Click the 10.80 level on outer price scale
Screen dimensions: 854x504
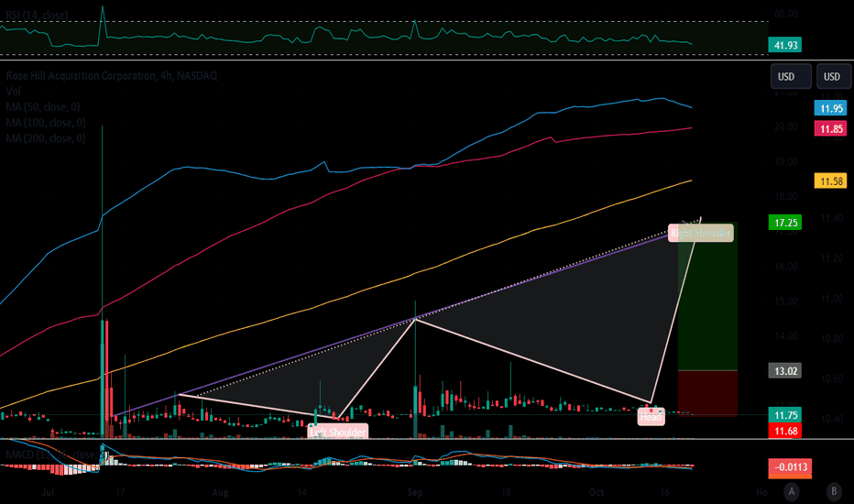[832, 338]
